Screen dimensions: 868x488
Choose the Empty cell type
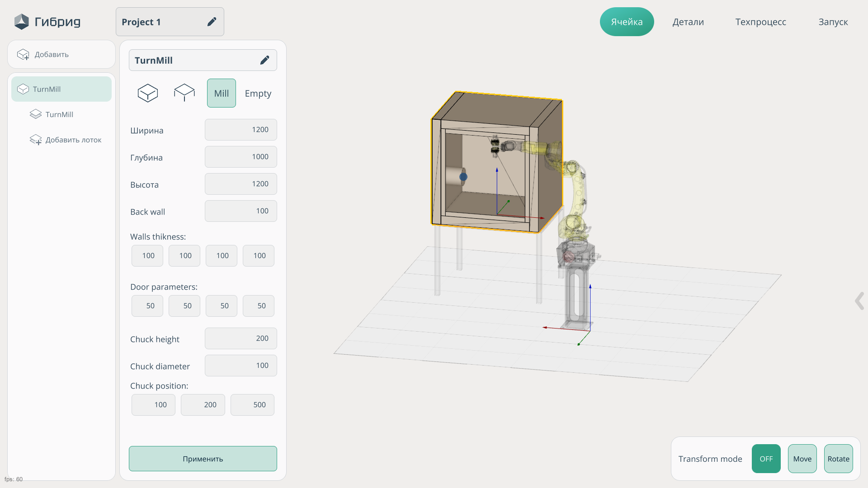(x=258, y=93)
